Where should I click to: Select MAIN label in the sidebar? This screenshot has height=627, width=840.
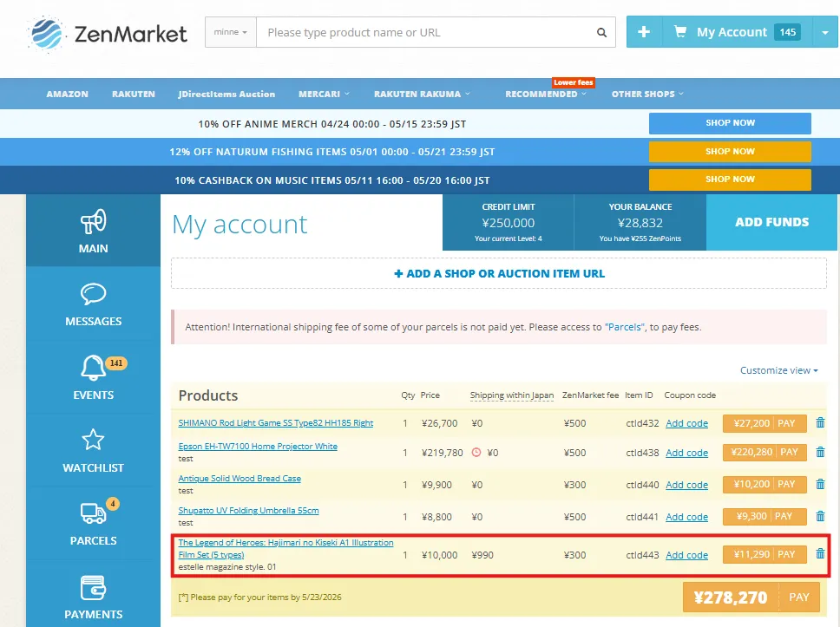pyautogui.click(x=93, y=248)
